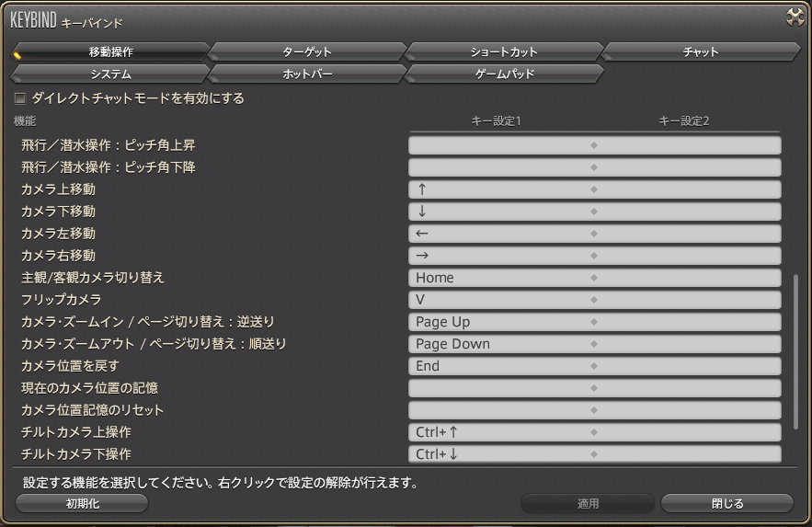Go to the ゲームパッド tab

(x=504, y=74)
